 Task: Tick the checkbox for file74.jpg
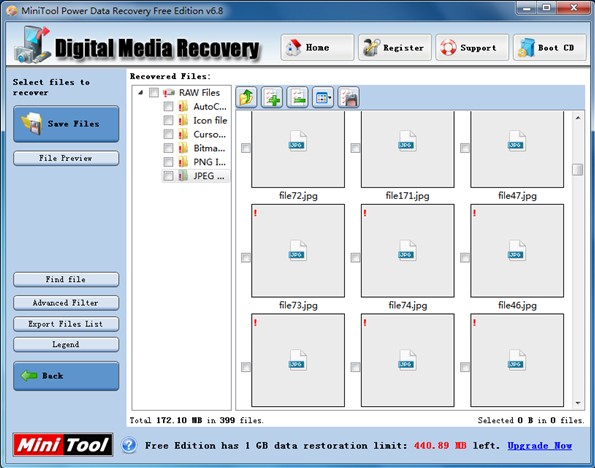[355, 258]
